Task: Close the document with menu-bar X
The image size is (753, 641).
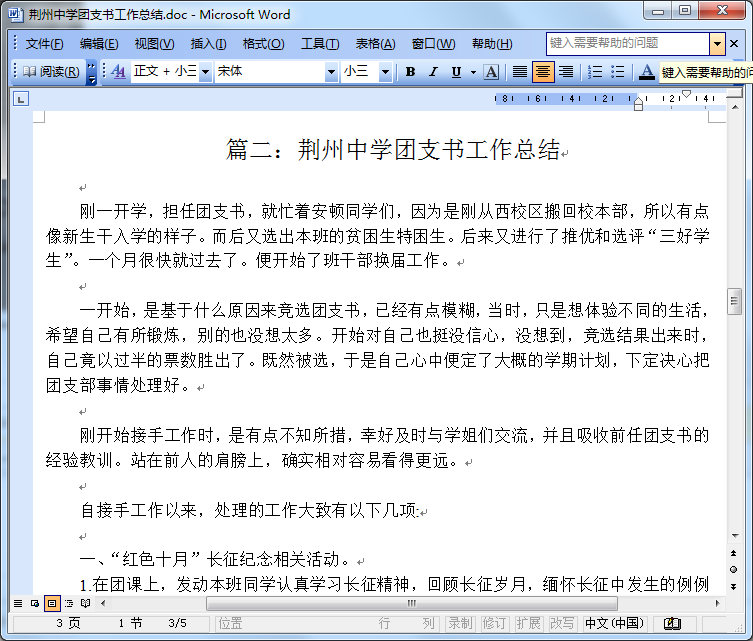Action: click(x=734, y=44)
